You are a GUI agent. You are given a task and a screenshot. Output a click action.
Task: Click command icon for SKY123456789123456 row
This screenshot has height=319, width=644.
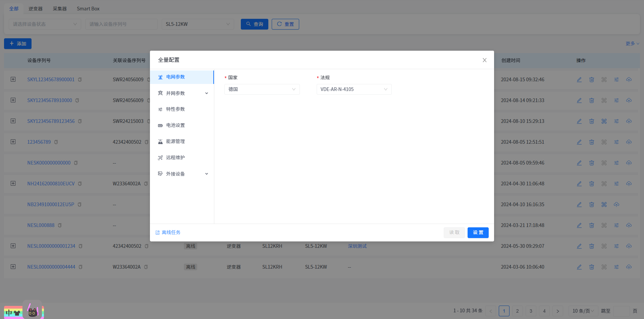[604, 121]
